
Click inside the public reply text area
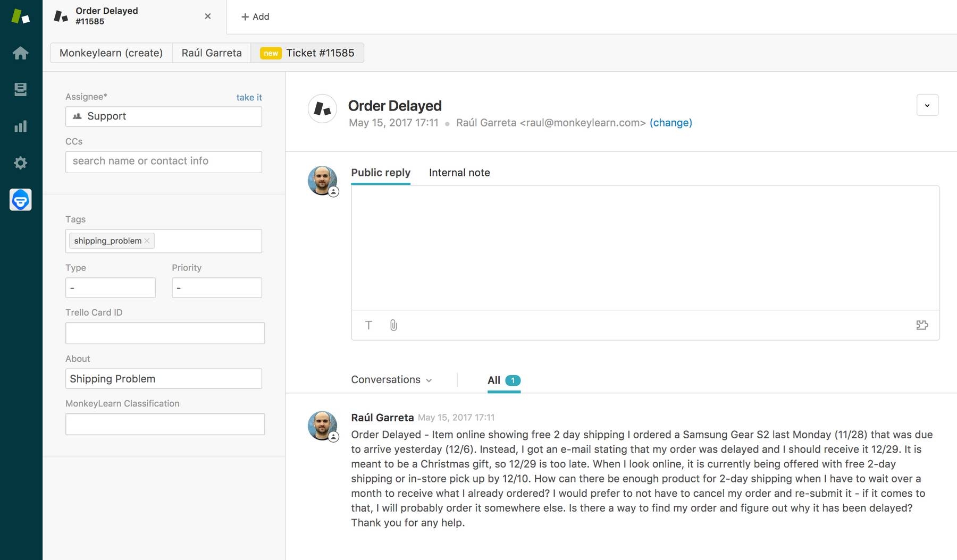tap(645, 248)
